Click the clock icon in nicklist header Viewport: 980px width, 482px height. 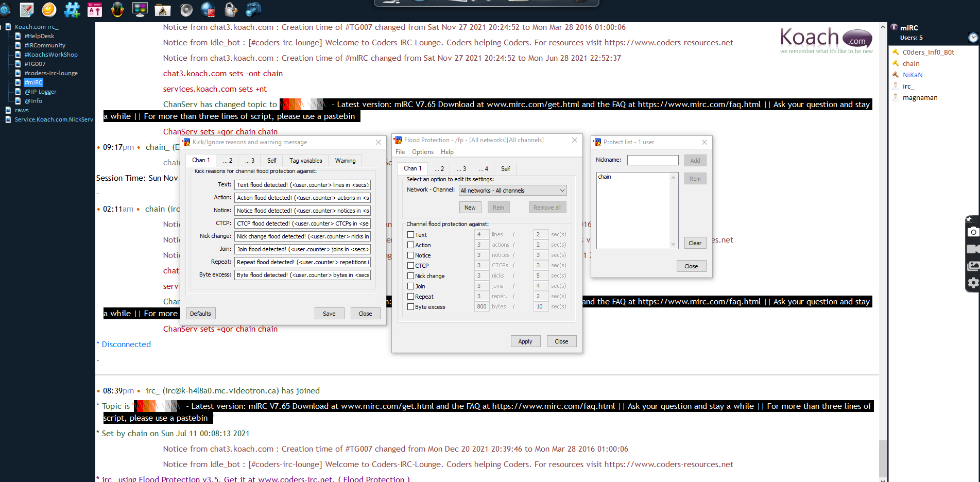[973, 38]
